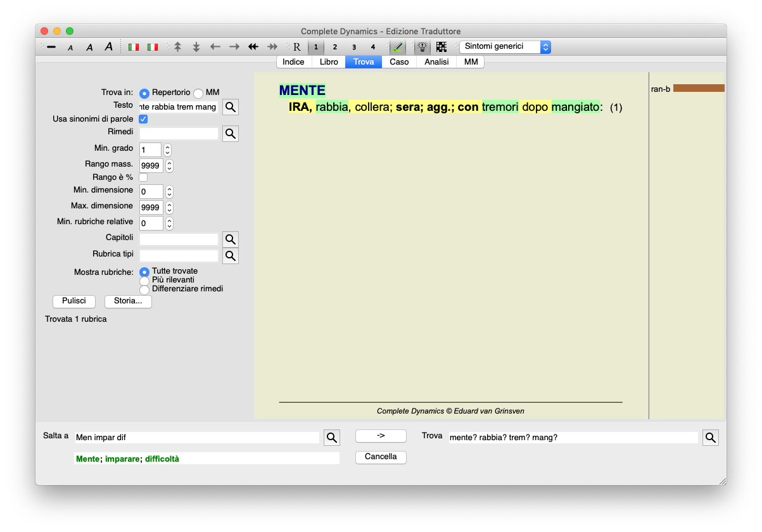Click the largest font size A icon
The height and width of the screenshot is (532, 762).
[108, 47]
